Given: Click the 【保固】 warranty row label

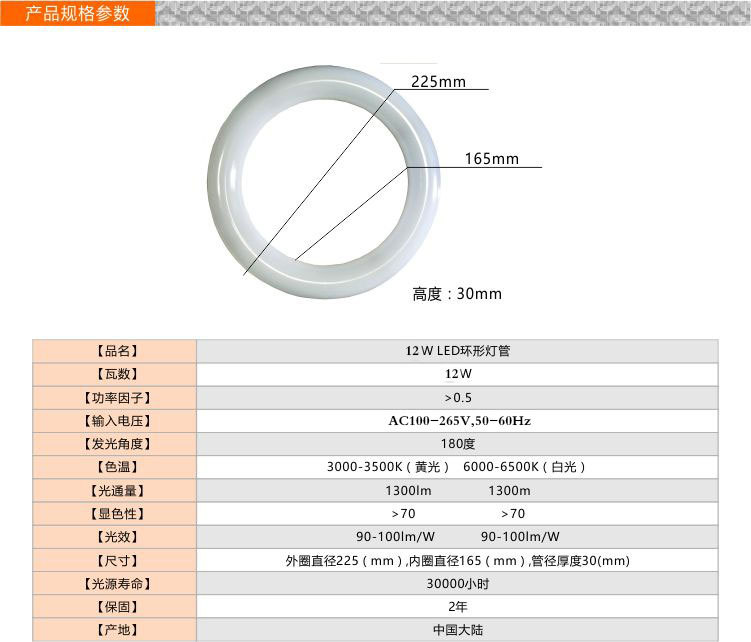Looking at the screenshot, I should click(x=115, y=607).
